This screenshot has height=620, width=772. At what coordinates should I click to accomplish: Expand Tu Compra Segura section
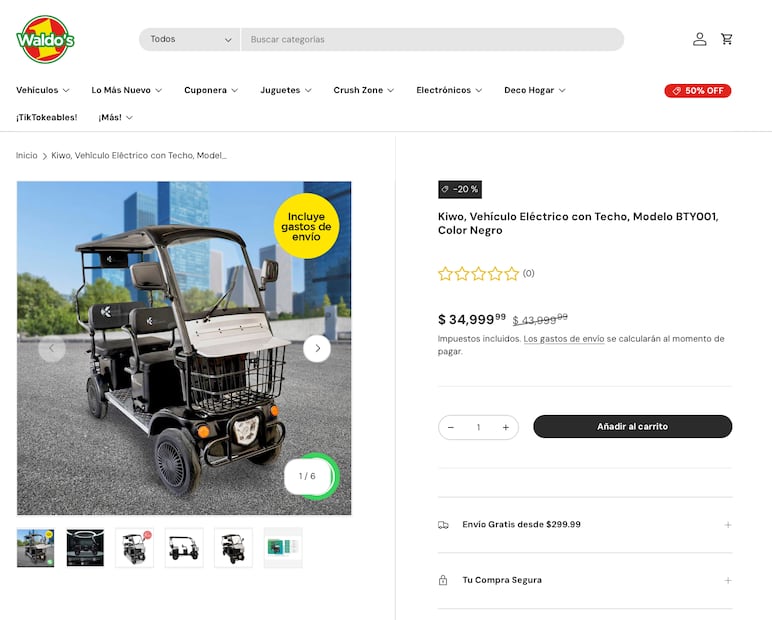pyautogui.click(x=585, y=580)
